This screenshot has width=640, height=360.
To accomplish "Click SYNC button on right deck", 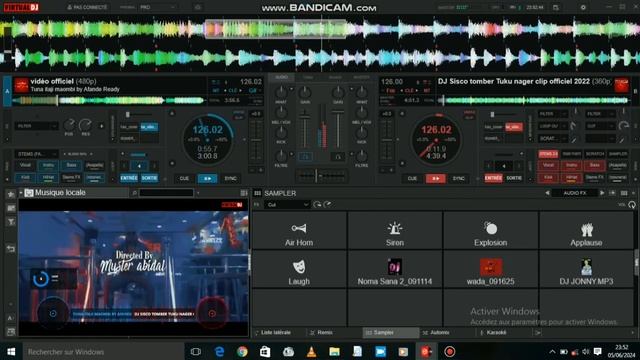I will click(x=459, y=178).
